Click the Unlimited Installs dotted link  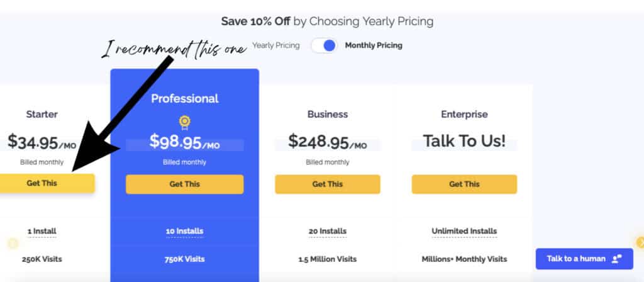coord(464,232)
